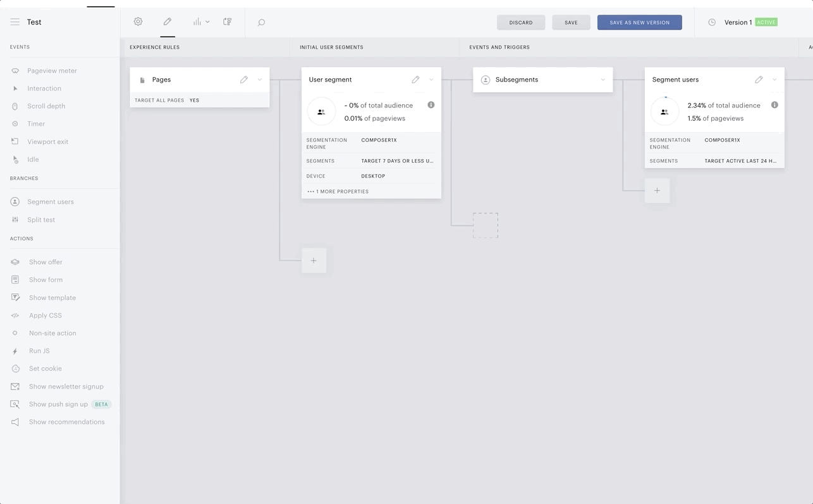Click the TARGET ALL PAGES YES row
The width and height of the screenshot is (813, 504).
(200, 100)
